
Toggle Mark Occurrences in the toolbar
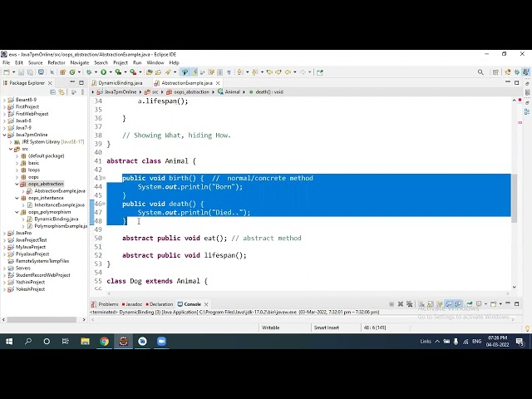coord(195,72)
